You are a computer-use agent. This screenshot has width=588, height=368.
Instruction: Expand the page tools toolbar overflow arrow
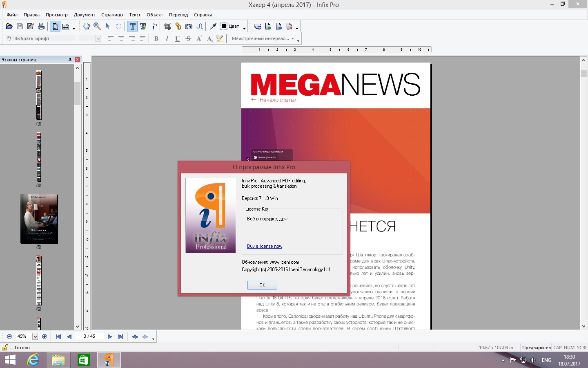[x=297, y=29]
